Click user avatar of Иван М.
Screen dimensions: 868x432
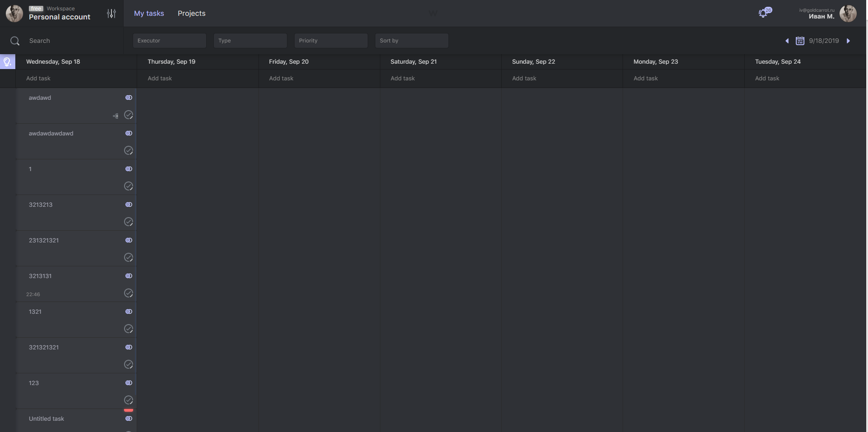pyautogui.click(x=848, y=14)
